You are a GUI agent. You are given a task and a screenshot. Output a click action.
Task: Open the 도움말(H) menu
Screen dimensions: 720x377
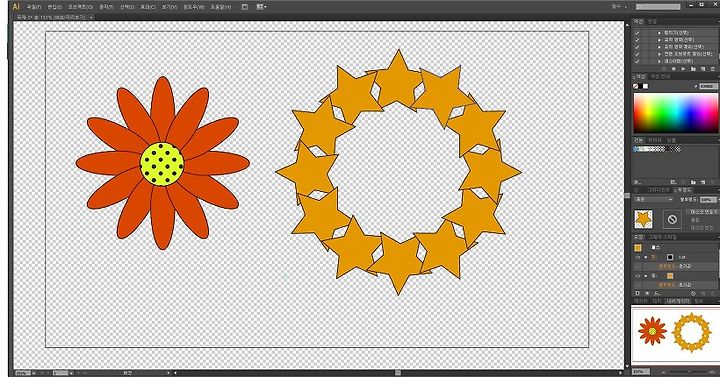[x=220, y=7]
